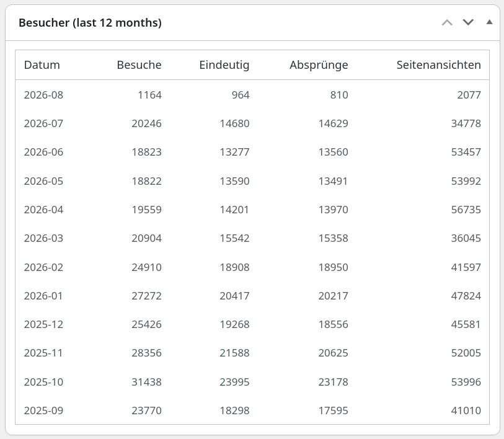Image resolution: width=504 pixels, height=439 pixels.
Task: Click the Besuche value 20246
Action: pos(146,123)
